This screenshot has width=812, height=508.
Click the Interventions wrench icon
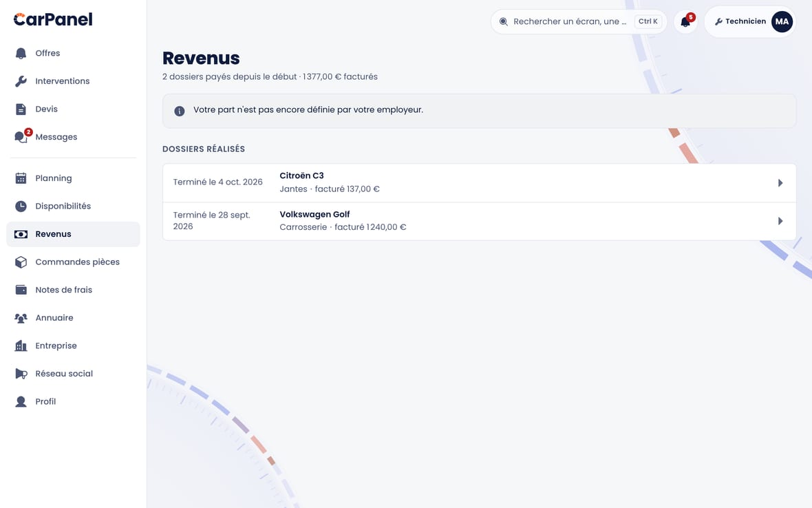pyautogui.click(x=21, y=81)
